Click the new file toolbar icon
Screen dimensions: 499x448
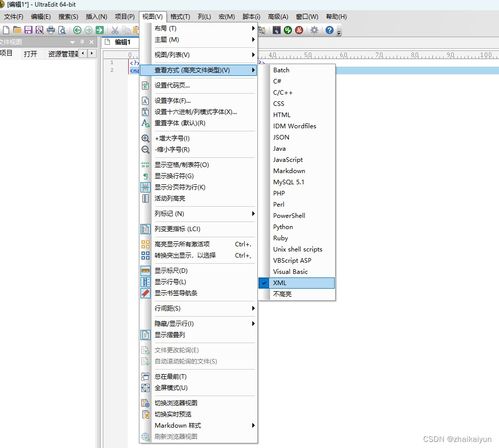click(x=6, y=30)
